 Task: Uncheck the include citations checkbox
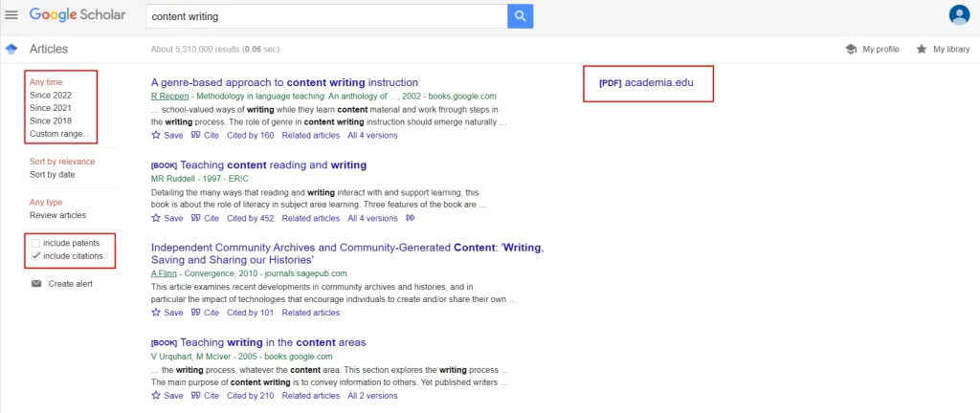[35, 256]
